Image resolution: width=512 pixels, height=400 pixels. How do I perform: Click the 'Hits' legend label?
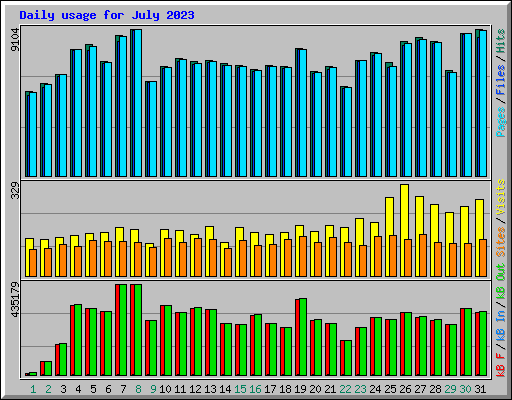(501, 41)
